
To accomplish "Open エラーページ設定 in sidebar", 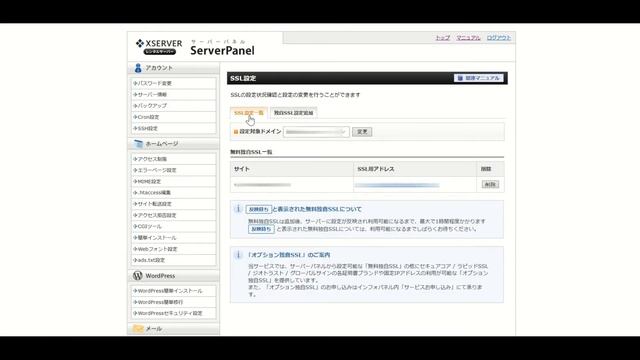I will point(173,170).
